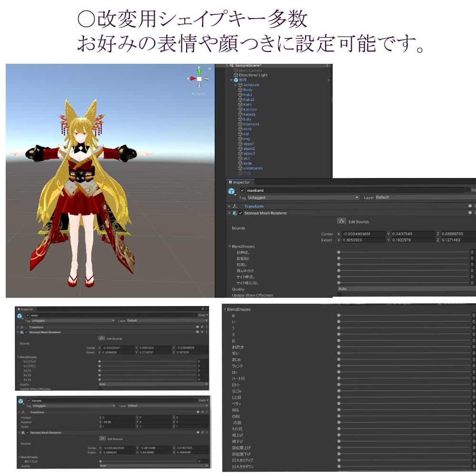Image resolution: width=476 pixels, height=476 pixels.
Task: Adjust the まばたき blend shape slider
Action: pyautogui.click(x=404, y=347)
